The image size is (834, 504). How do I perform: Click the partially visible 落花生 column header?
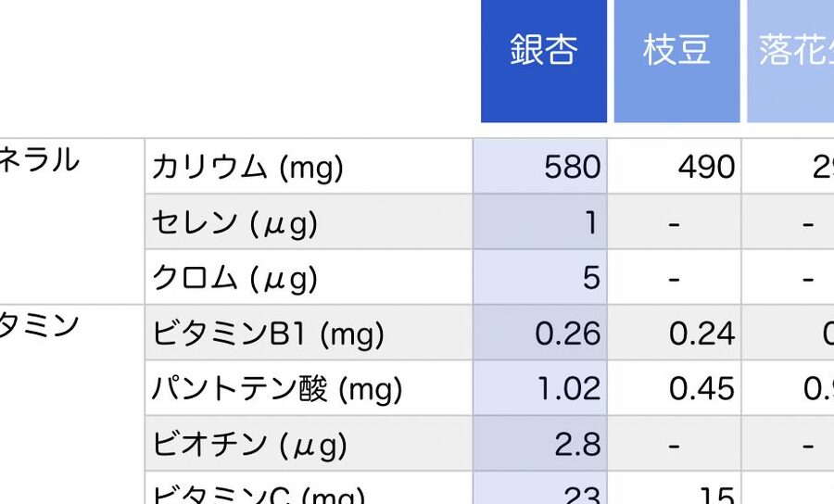(x=793, y=51)
